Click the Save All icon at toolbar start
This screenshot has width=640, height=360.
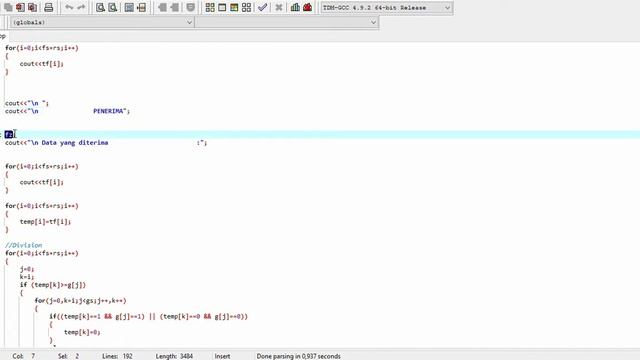tap(8, 7)
